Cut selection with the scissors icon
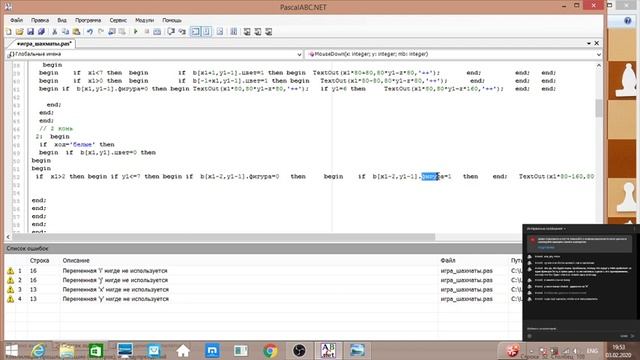 point(54,31)
